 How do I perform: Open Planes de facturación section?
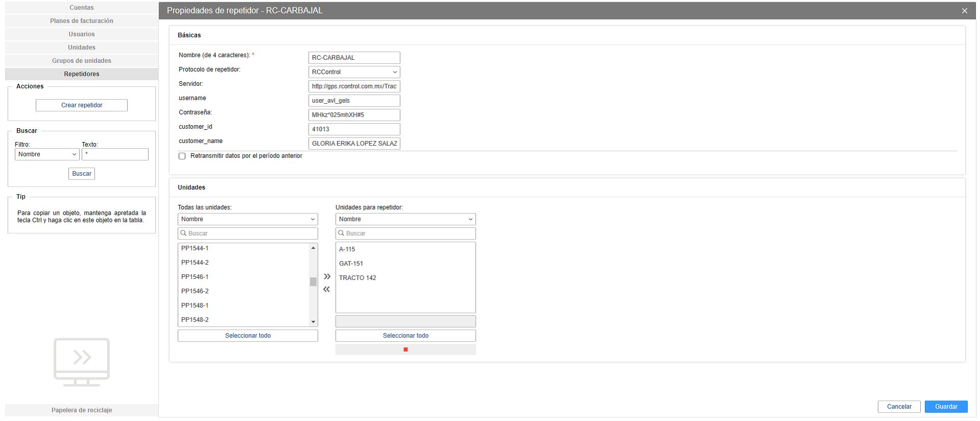pos(82,21)
